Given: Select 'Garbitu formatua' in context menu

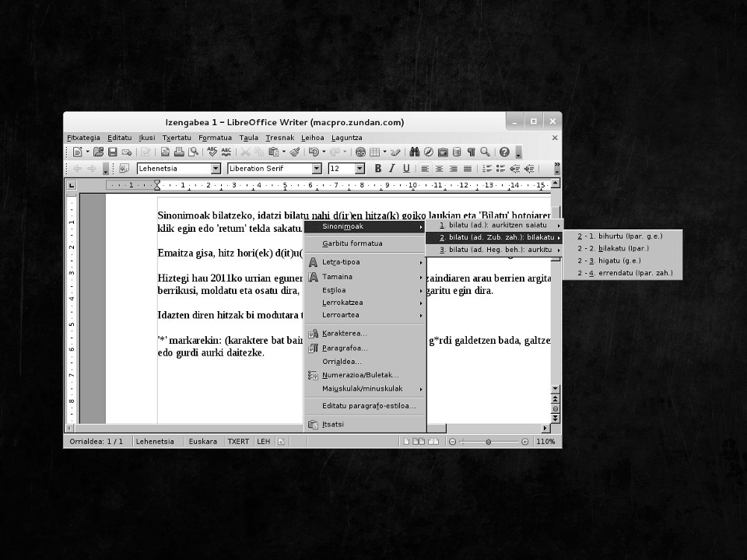Looking at the screenshot, I should [x=352, y=243].
